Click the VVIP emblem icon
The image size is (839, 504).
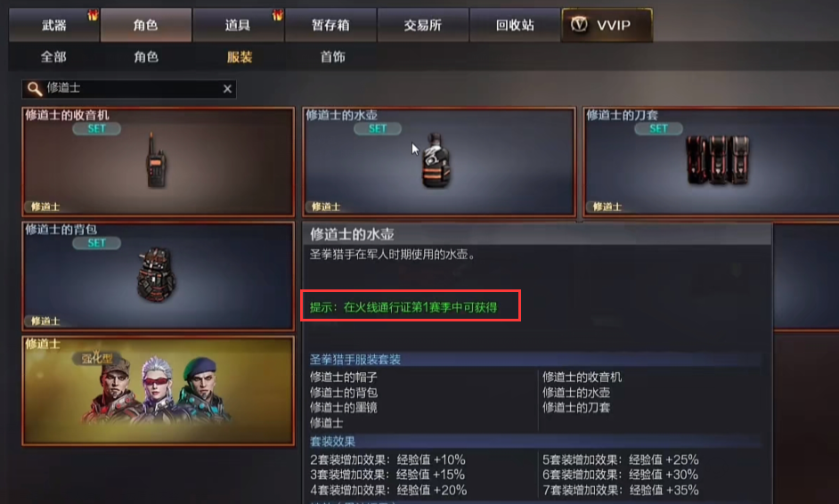click(x=579, y=25)
